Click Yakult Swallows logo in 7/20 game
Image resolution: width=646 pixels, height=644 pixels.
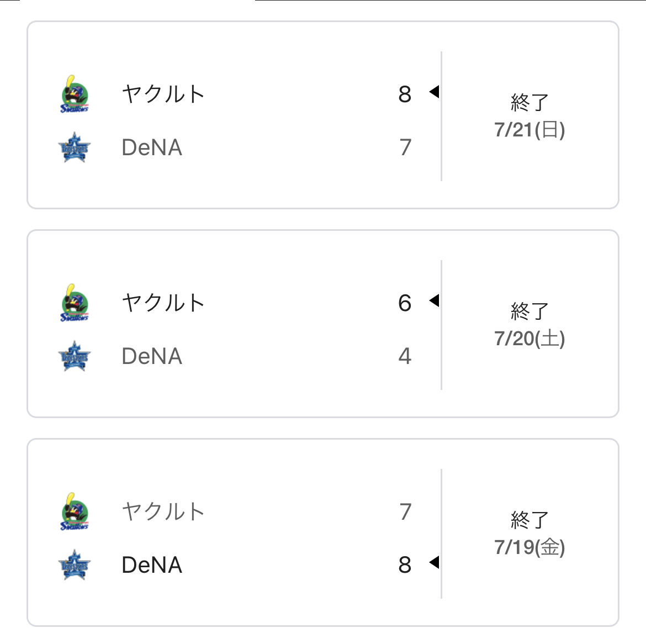75,303
